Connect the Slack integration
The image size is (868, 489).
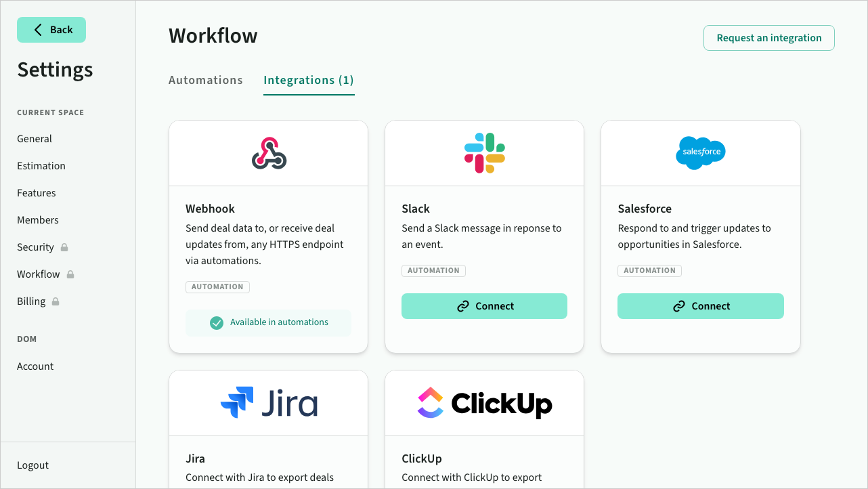coord(484,306)
